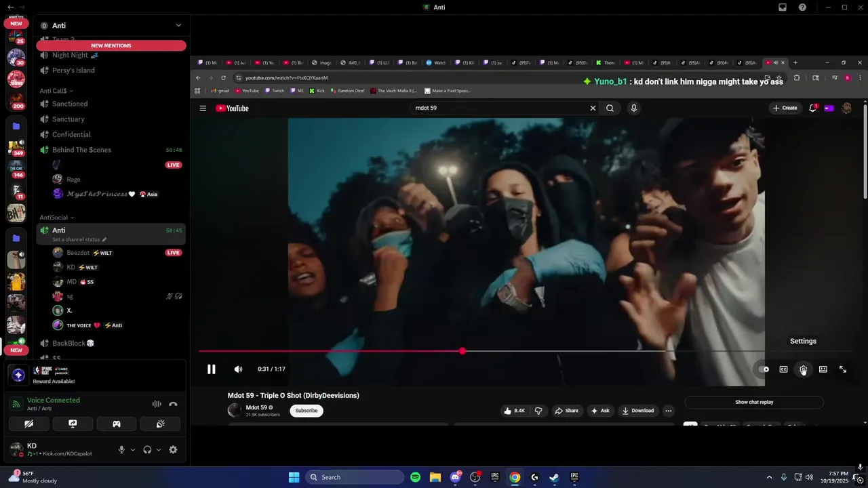Open the gmail bookmark

coord(220,91)
